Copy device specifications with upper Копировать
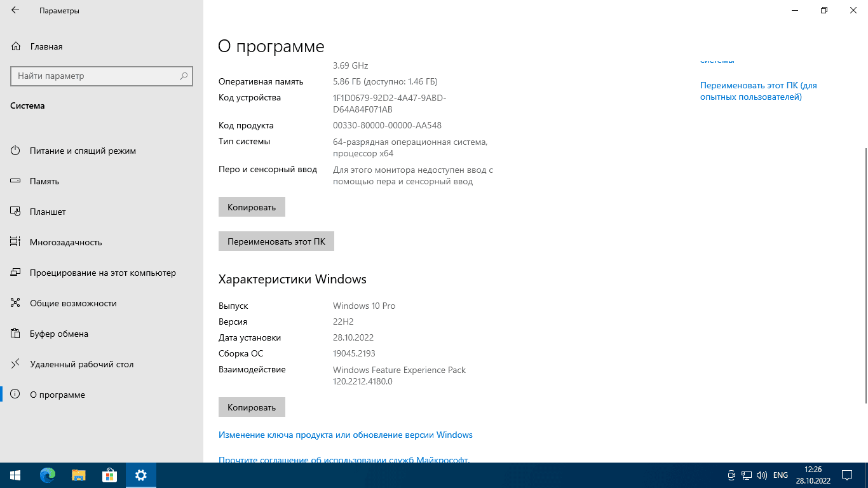Image resolution: width=868 pixels, height=488 pixels. 252,207
